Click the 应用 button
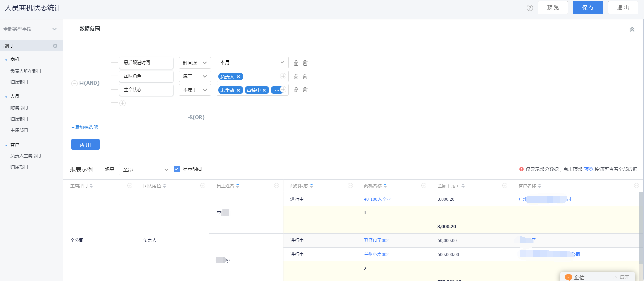Screen dimensions: 644x281 (x=85, y=145)
